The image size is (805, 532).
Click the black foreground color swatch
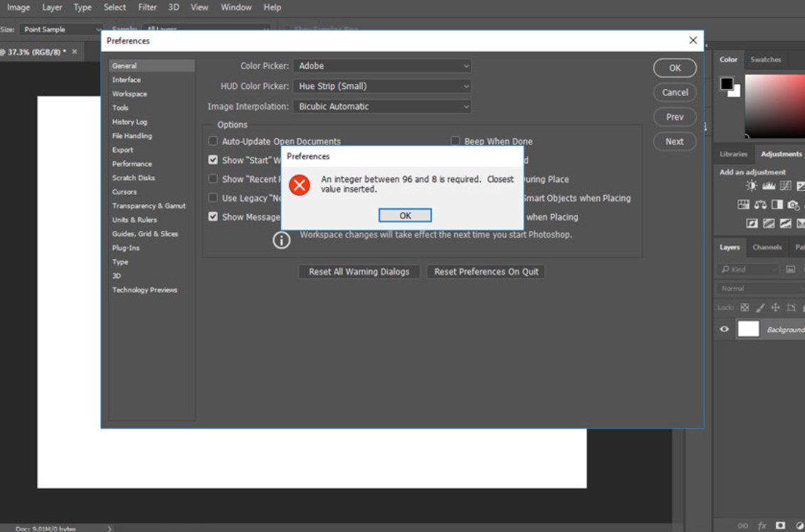pos(727,84)
